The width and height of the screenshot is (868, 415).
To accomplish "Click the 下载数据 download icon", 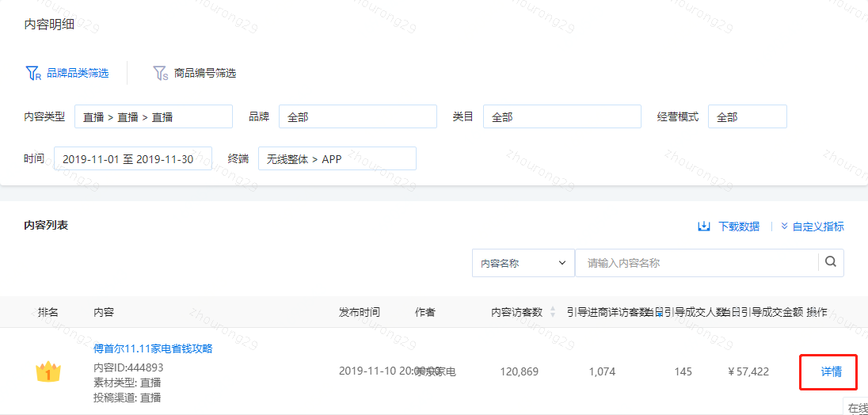I will 704,227.
